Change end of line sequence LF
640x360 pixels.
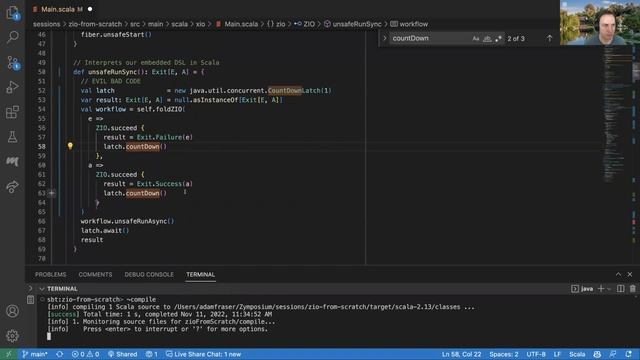coord(557,354)
